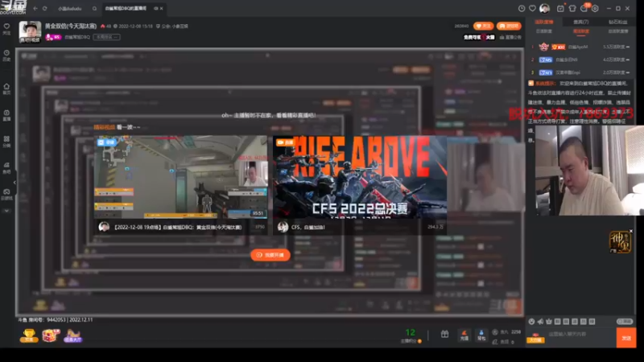Image resolution: width=644 pixels, height=362 pixels.
Task: Open followed channels heart icon in title bar
Action: click(532, 8)
